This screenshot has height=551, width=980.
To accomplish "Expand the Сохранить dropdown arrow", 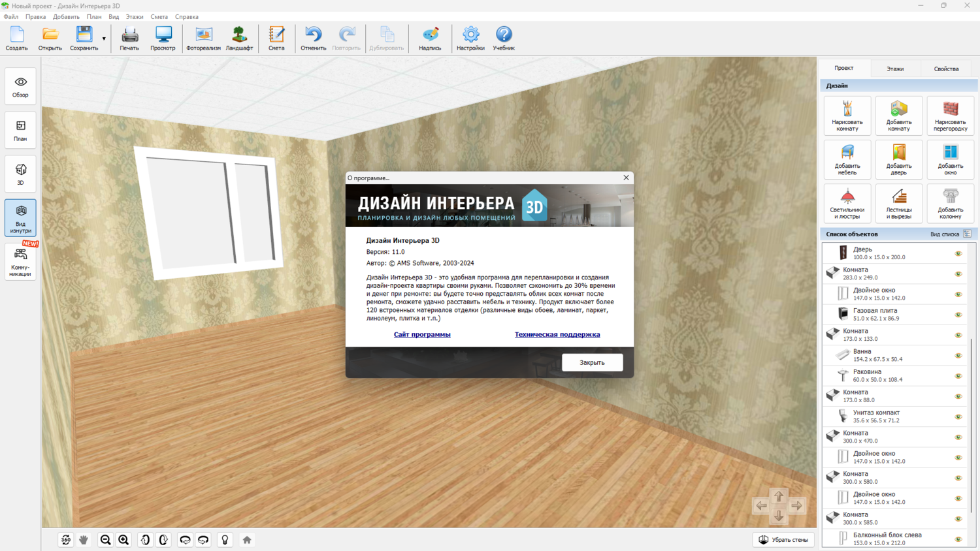I will click(104, 39).
